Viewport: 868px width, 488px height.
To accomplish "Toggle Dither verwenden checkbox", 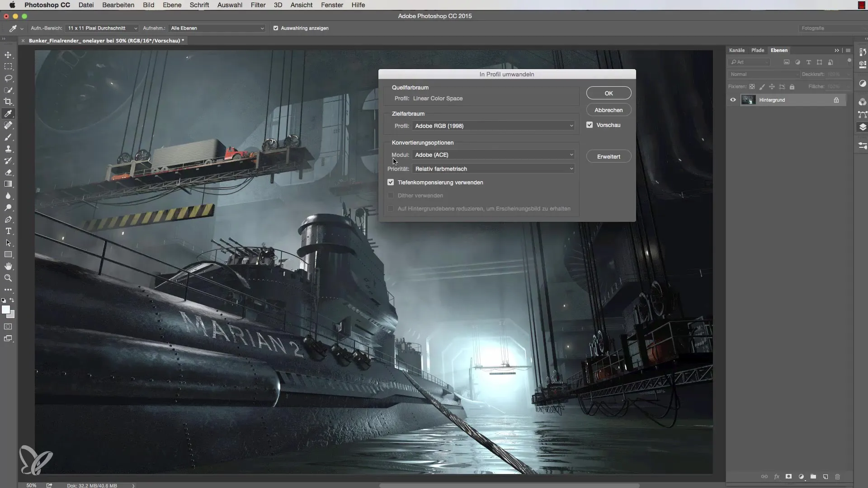I will point(391,195).
